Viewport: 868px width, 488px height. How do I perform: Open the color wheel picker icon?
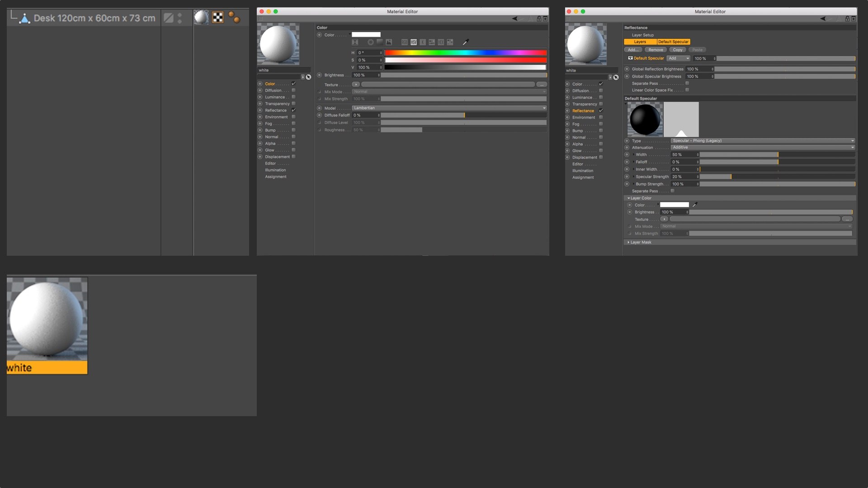(371, 42)
